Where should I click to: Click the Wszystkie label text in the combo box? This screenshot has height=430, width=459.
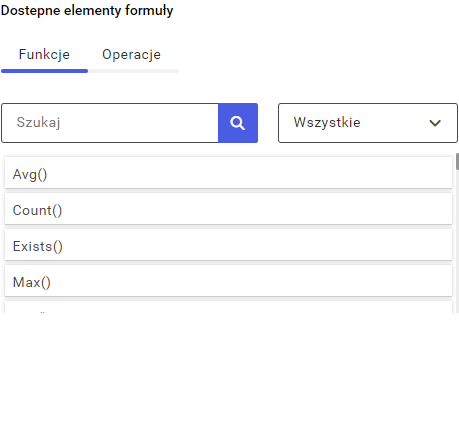[327, 123]
